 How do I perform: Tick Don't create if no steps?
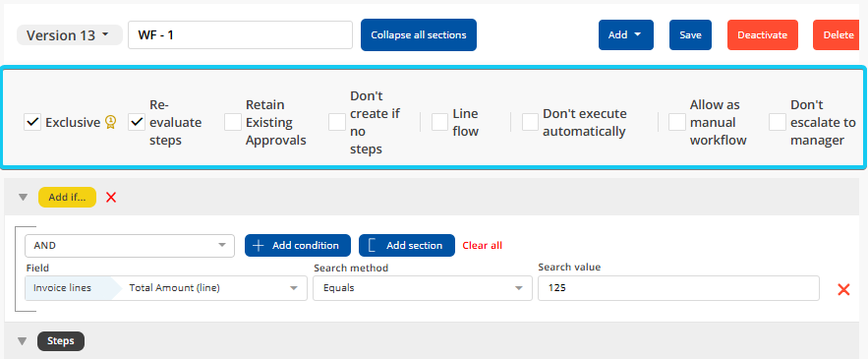click(337, 122)
